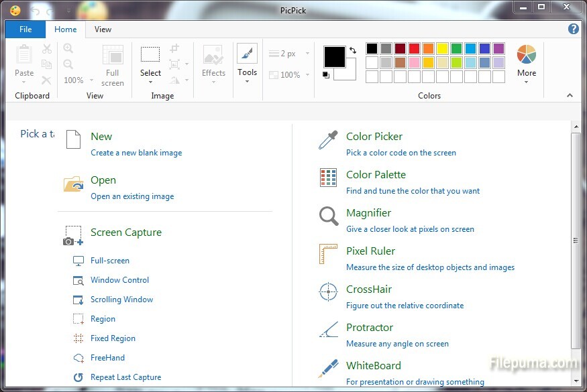The image size is (587, 392).
Task: Click the Protractor angle icon
Action: pyautogui.click(x=327, y=330)
